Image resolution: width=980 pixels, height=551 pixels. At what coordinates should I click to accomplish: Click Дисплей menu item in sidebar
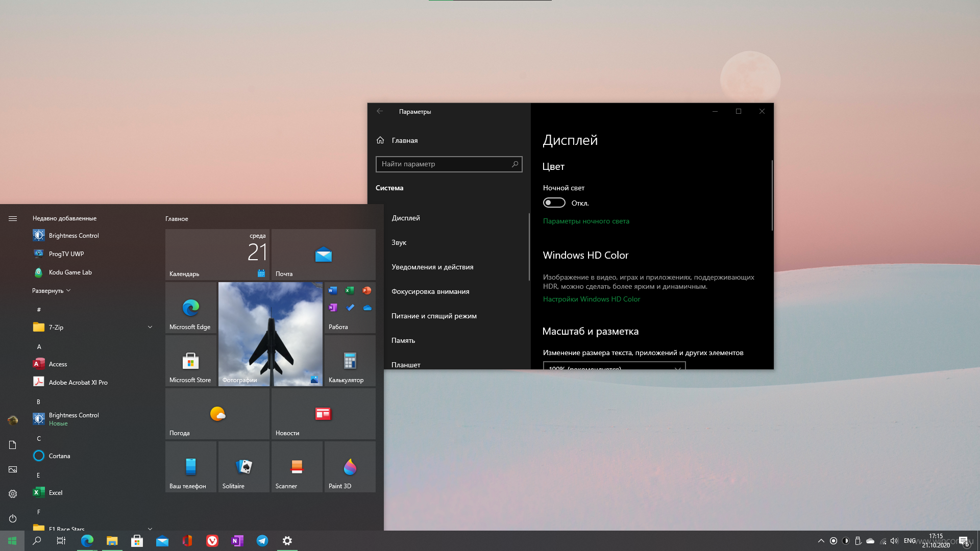pos(405,217)
